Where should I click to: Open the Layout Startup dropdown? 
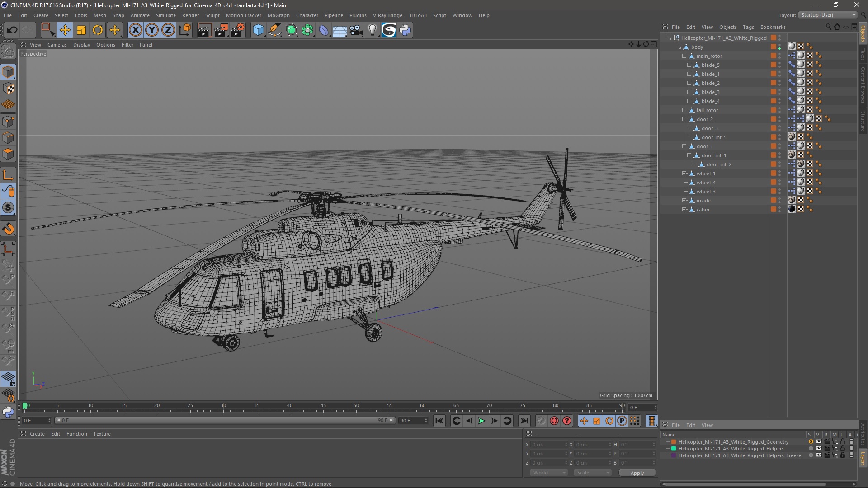[x=828, y=15]
